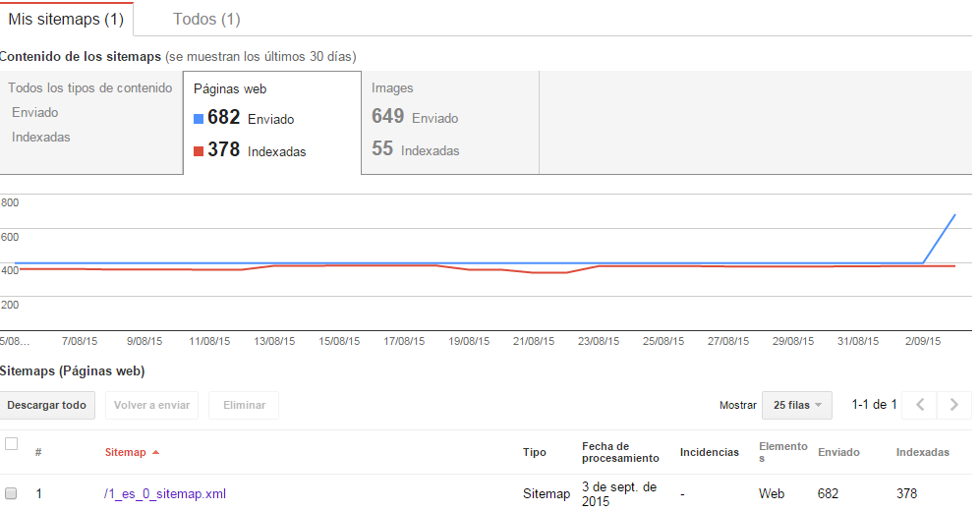Click Descargar todo button
The height and width of the screenshot is (511, 980).
[x=47, y=405]
